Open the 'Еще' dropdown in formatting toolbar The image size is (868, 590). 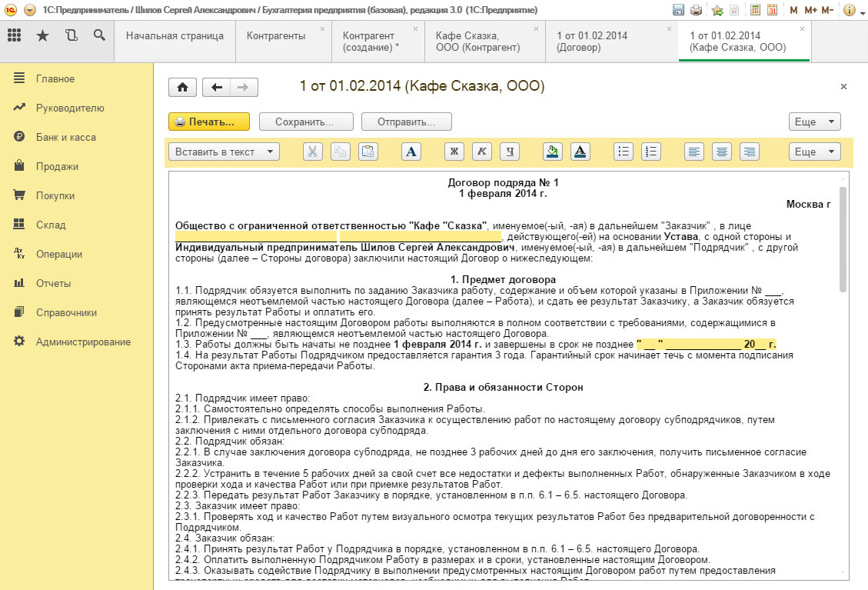point(814,152)
